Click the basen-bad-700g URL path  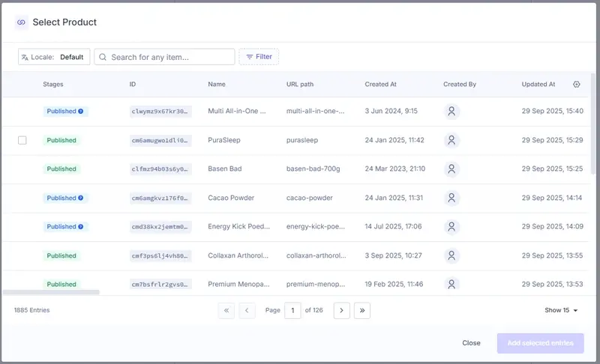[x=313, y=169]
